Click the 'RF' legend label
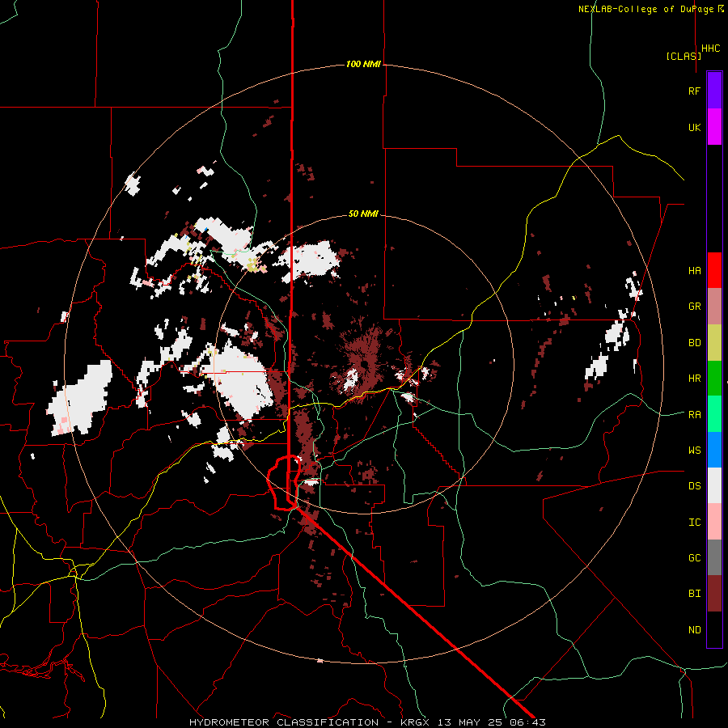The image size is (728, 728). (x=694, y=91)
